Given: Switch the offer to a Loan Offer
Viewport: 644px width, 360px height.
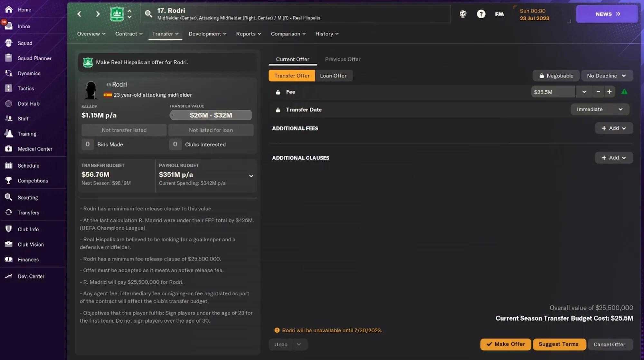Looking at the screenshot, I should 334,76.
